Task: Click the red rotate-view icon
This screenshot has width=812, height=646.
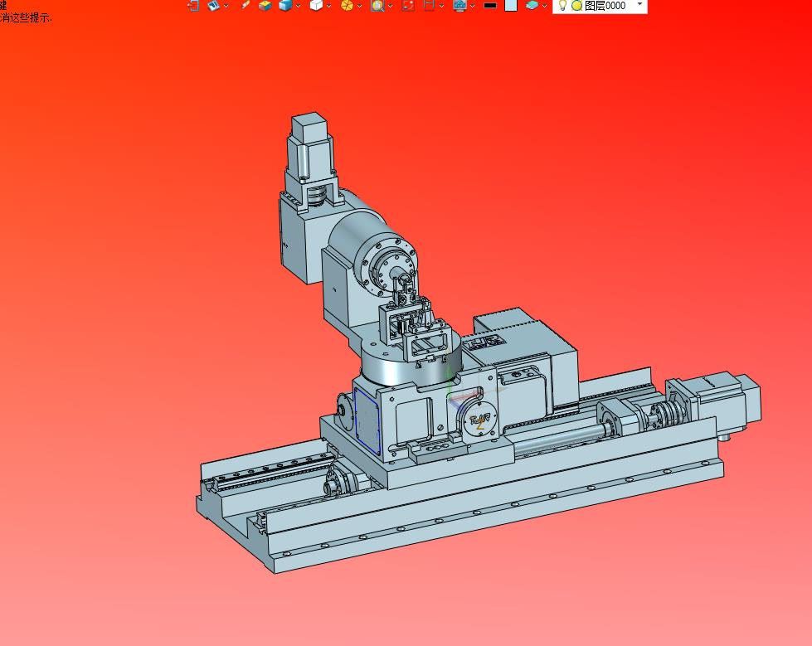Action: tap(409, 5)
